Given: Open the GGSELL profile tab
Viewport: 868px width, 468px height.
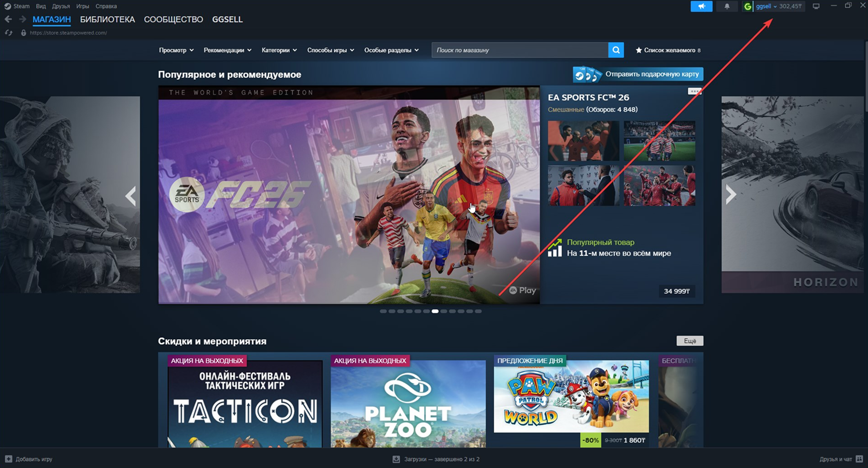Looking at the screenshot, I should [227, 20].
